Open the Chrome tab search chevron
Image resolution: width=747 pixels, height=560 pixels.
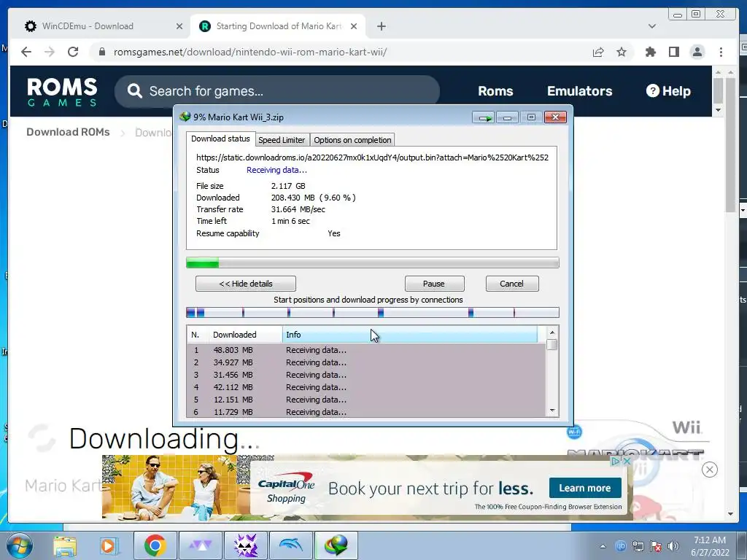pyautogui.click(x=651, y=26)
